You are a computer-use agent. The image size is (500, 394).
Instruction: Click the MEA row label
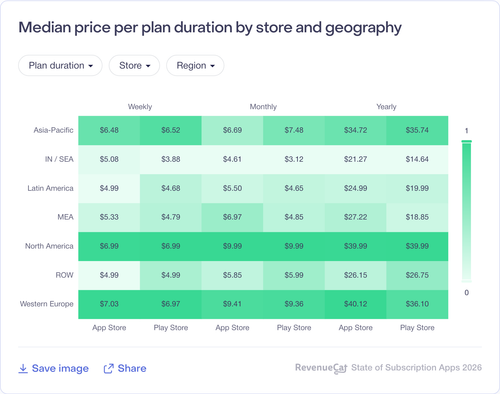click(65, 217)
